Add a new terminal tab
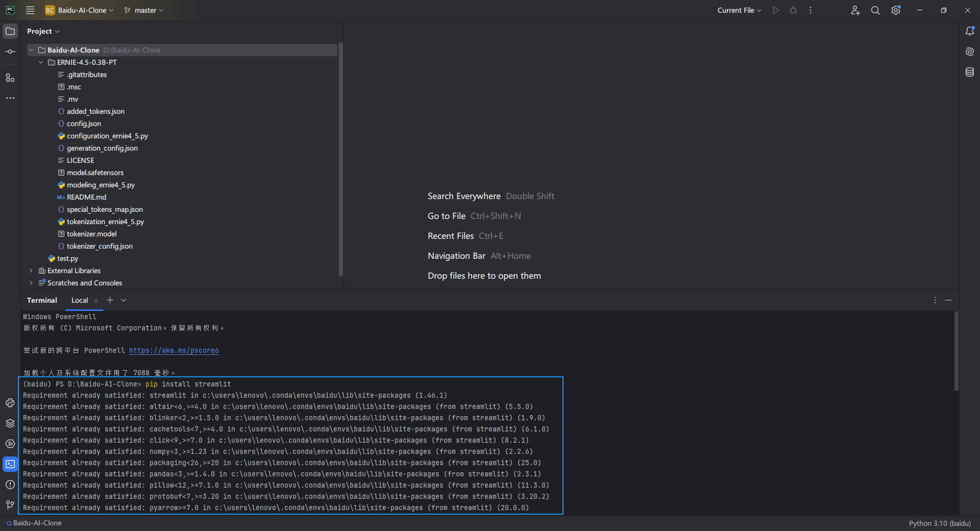 (110, 300)
